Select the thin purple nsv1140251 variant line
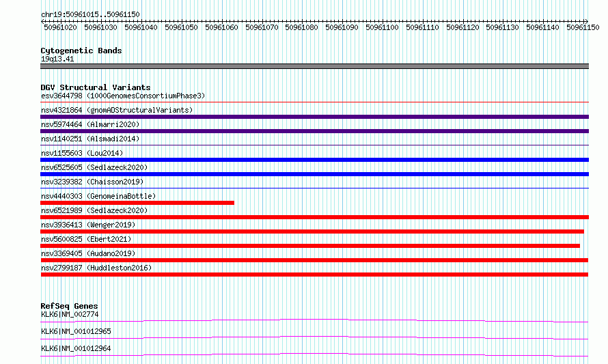This screenshot has height=364, width=608. coord(314,145)
